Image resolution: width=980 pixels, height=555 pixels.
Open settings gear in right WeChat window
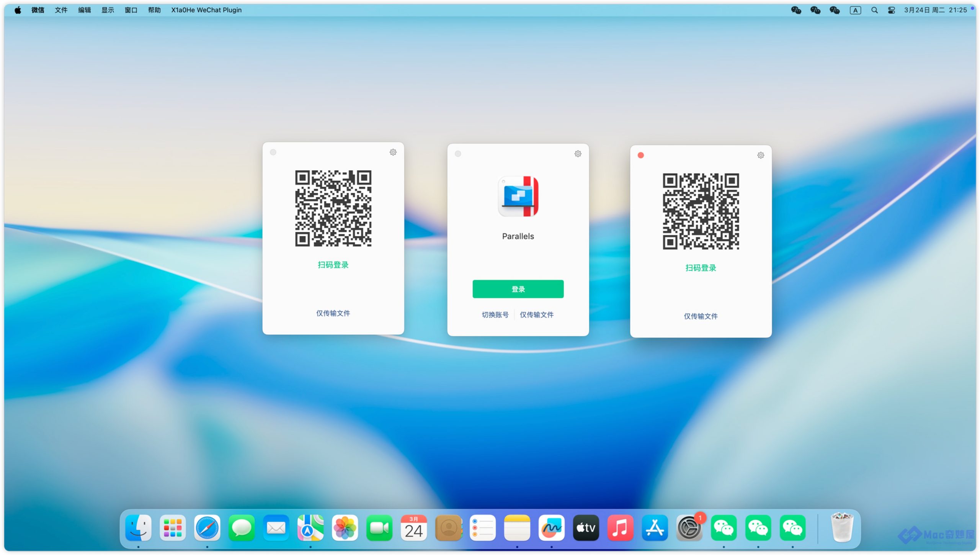click(760, 156)
